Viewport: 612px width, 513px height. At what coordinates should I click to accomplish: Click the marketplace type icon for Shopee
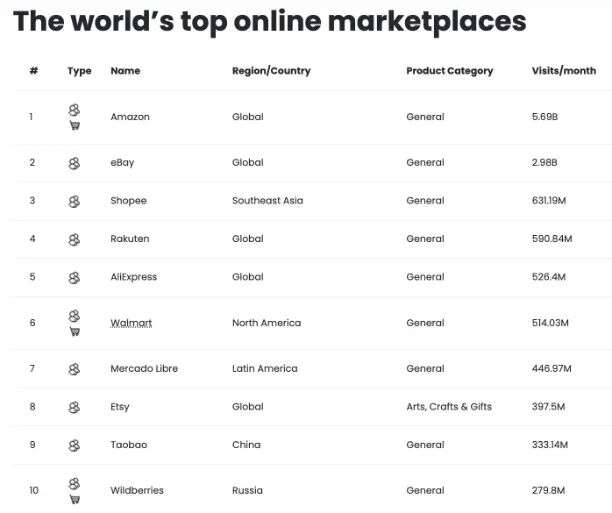(x=74, y=201)
